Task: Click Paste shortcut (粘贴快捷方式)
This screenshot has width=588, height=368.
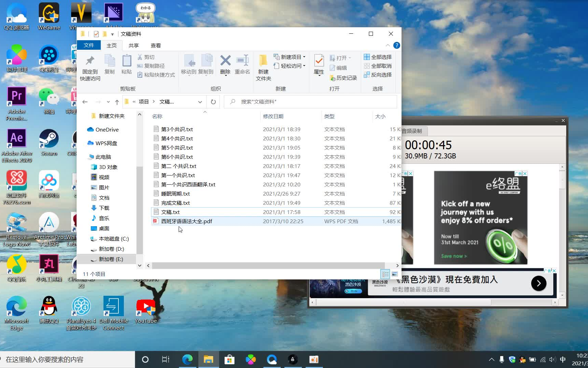Action: (x=156, y=75)
